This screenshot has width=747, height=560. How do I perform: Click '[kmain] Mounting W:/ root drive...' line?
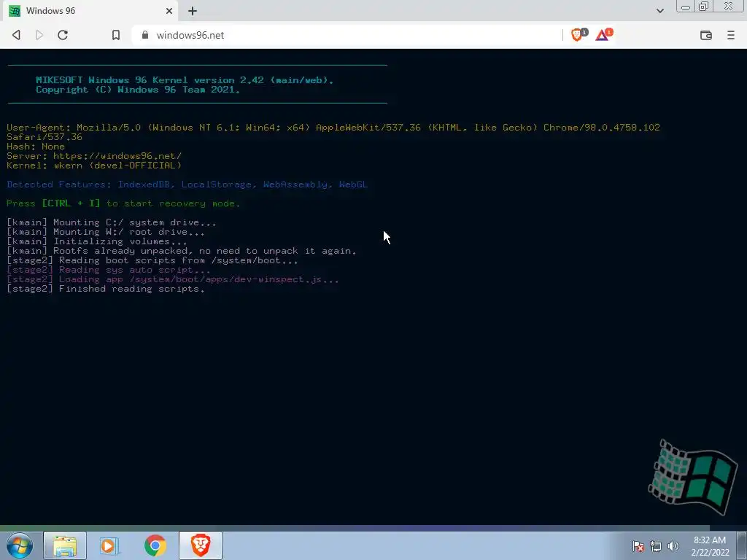point(106,232)
